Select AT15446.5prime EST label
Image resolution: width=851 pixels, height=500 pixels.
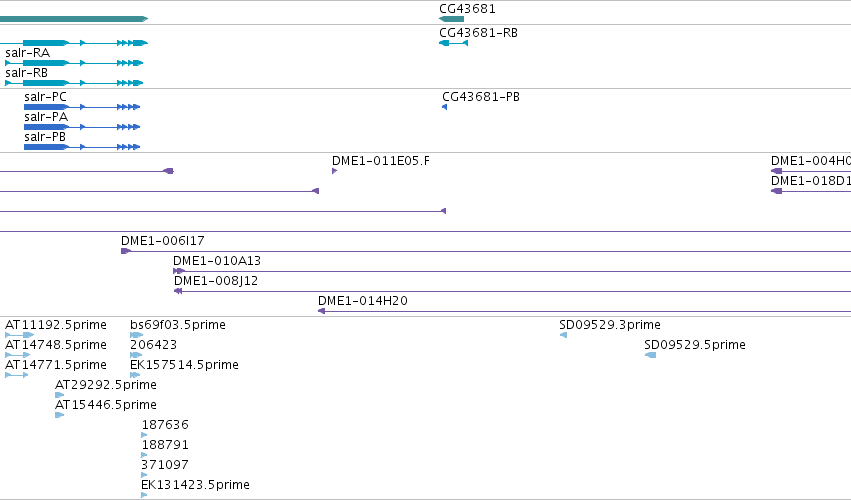pyautogui.click(x=106, y=405)
